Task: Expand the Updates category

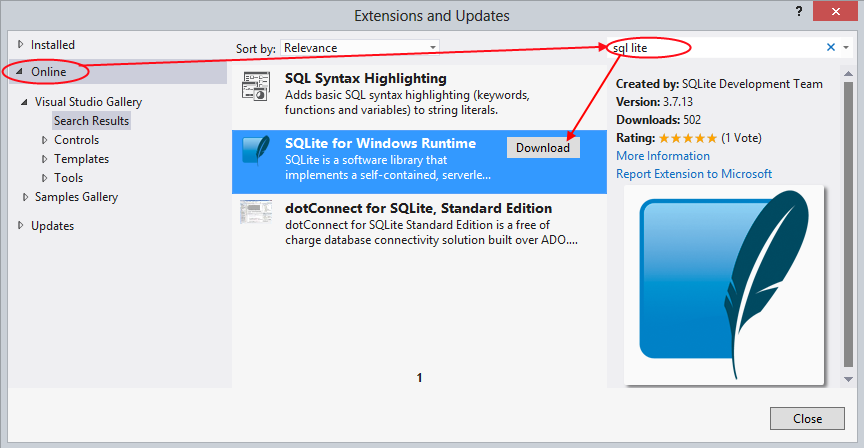Action: click(x=20, y=226)
